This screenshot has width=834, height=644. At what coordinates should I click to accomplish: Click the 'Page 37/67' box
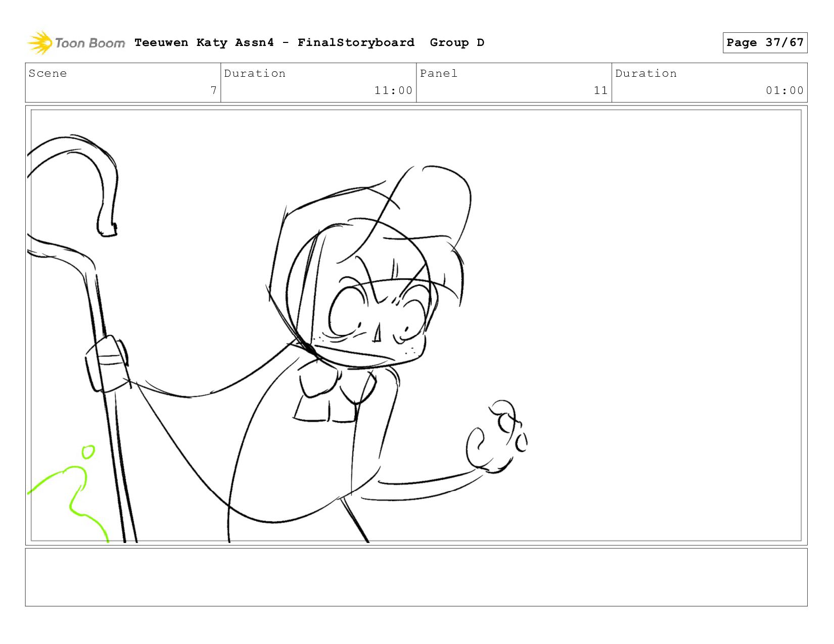click(765, 42)
